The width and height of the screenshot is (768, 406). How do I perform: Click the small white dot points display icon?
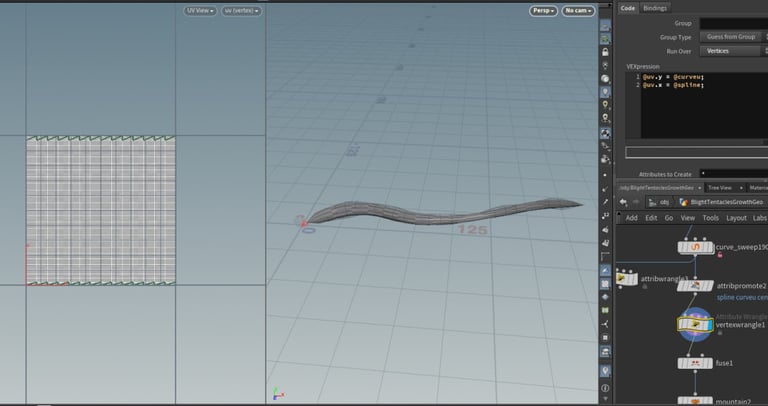605,175
